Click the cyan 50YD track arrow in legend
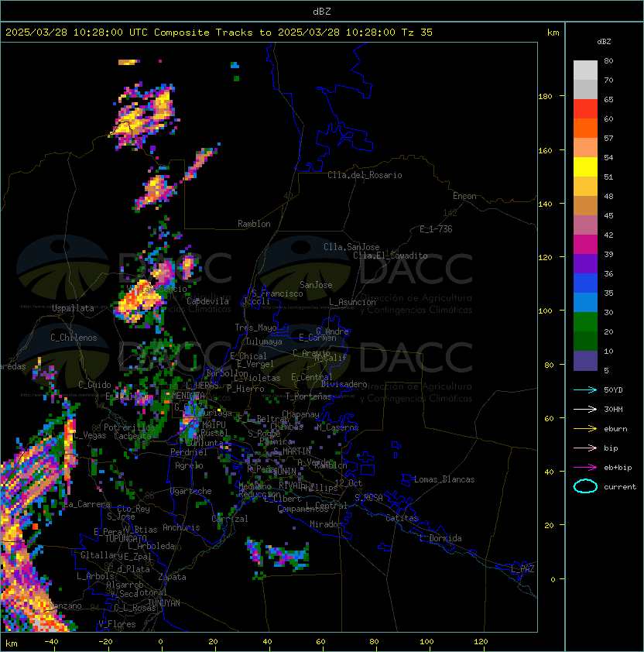Image resolution: width=644 pixels, height=652 pixels. coord(585,389)
